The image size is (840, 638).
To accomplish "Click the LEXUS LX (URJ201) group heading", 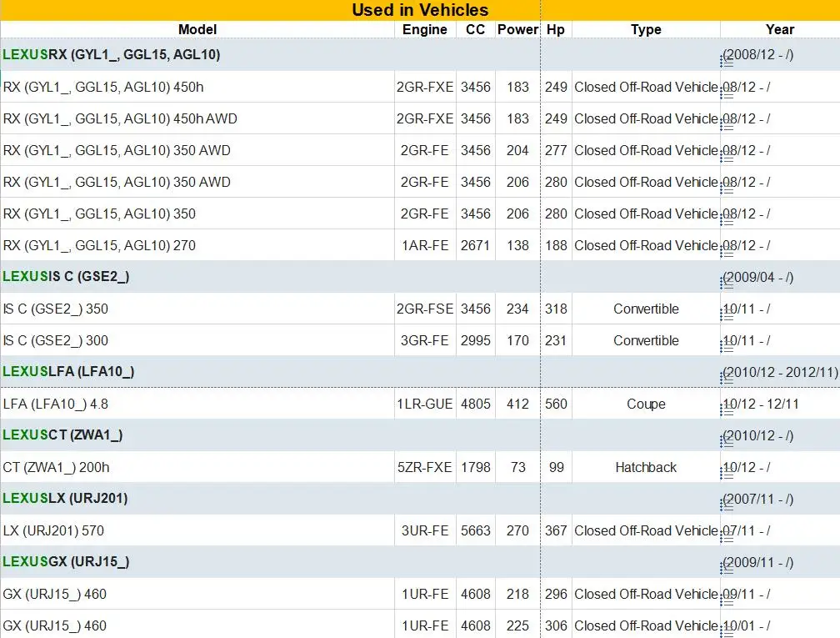I will pos(65,498).
